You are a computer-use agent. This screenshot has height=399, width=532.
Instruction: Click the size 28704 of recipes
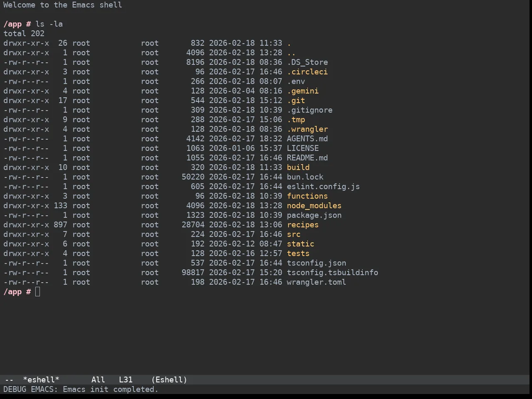point(193,225)
